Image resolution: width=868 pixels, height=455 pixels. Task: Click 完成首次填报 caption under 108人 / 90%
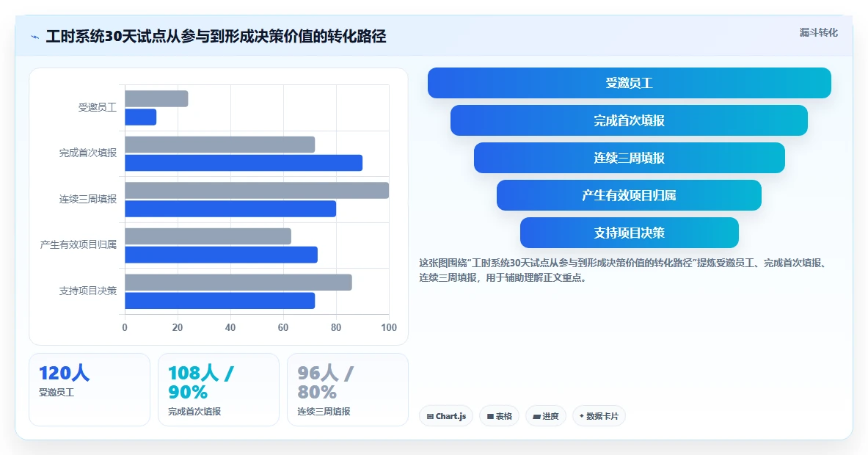tap(194, 411)
